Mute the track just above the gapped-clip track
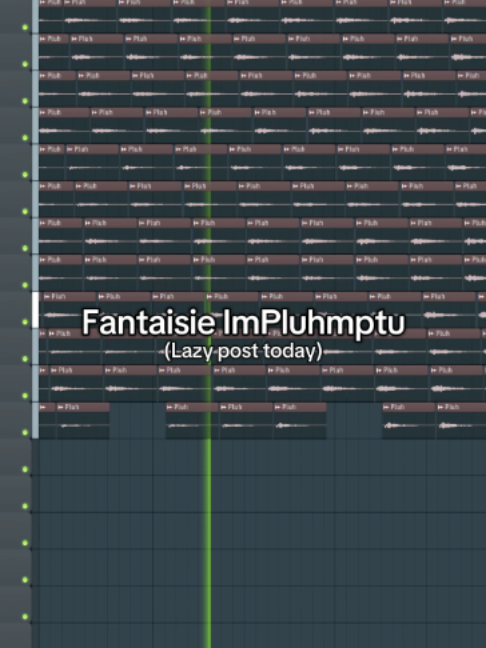Image resolution: width=486 pixels, height=648 pixels. pos(25,395)
